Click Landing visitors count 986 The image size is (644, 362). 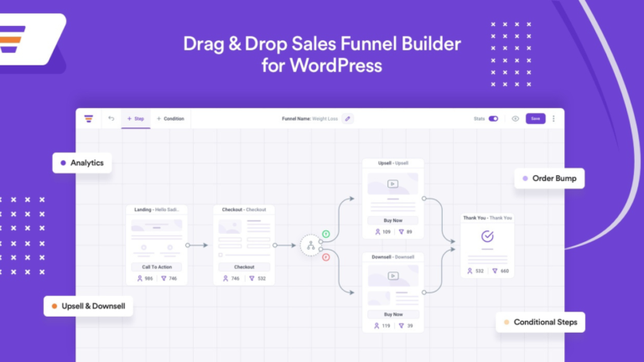(x=148, y=278)
